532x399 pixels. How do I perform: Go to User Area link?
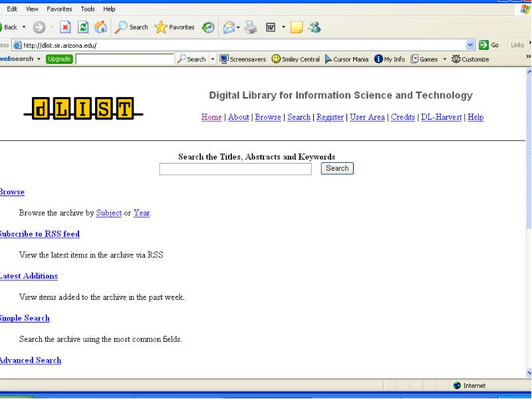[367, 117]
